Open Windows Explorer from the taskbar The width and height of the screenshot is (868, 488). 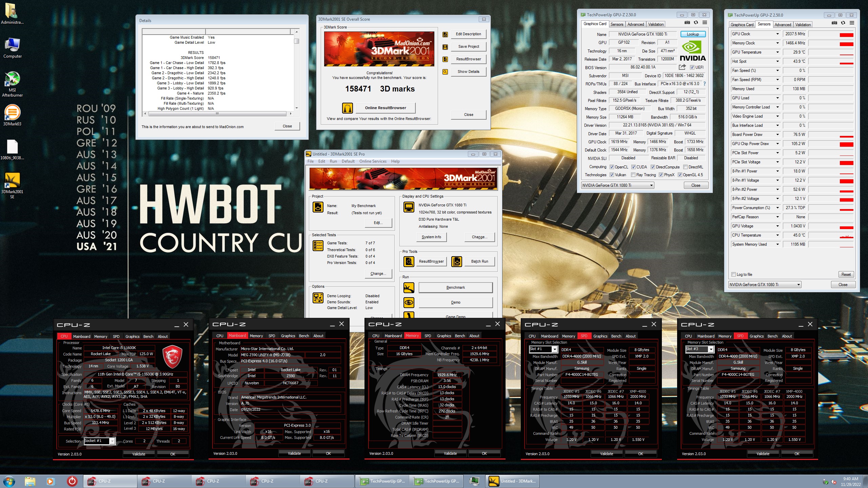pos(30,481)
